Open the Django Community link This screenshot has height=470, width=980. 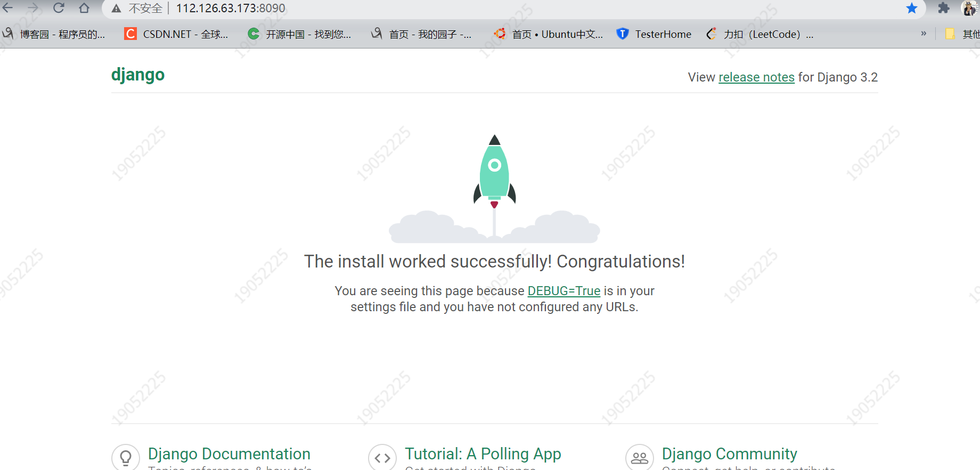[730, 454]
